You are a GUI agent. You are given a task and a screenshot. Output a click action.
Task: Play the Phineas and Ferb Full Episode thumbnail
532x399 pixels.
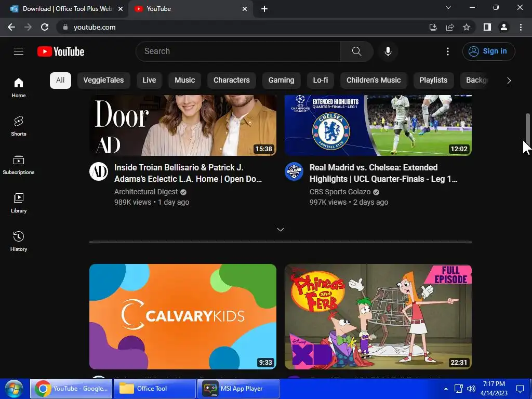[x=378, y=316]
